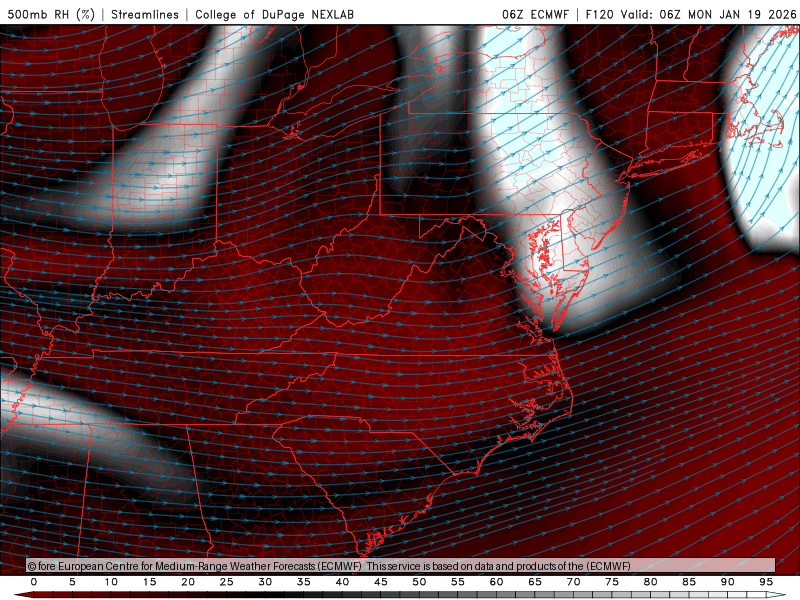The image size is (800, 600).
Task: Click the '60' value on the RH scale
Action: tap(496, 582)
